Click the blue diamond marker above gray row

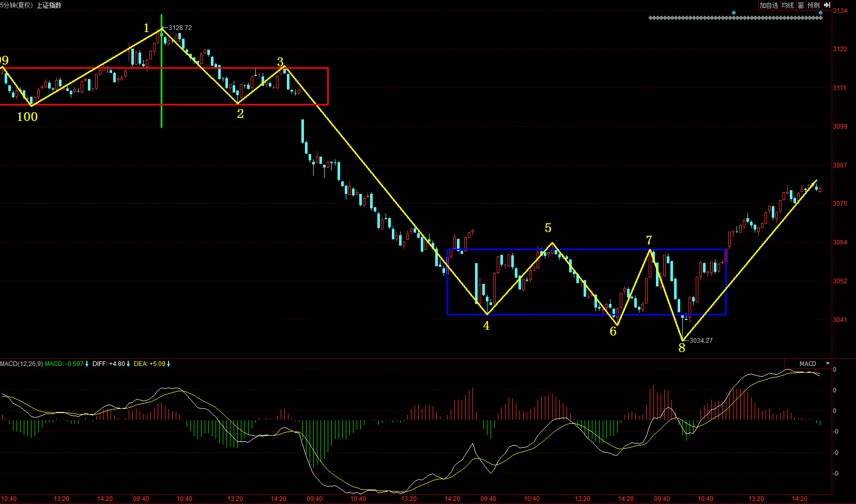point(733,12)
